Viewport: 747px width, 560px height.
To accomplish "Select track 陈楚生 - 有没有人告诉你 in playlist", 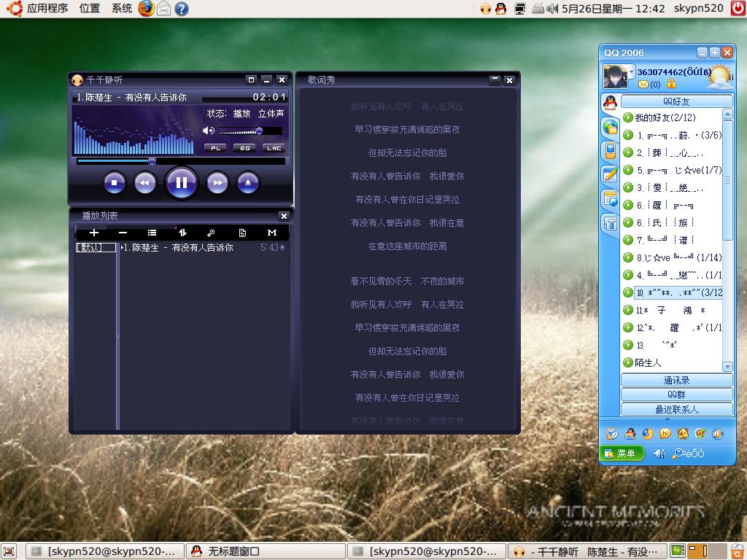I will [x=203, y=248].
